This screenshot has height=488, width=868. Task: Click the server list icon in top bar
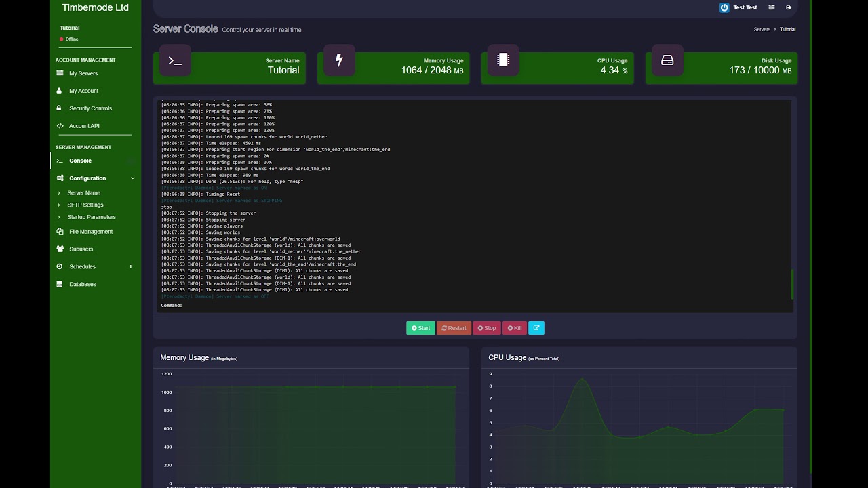(772, 7)
